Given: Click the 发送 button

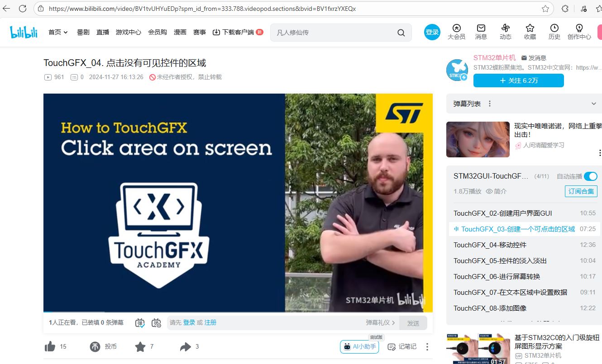Looking at the screenshot, I should [413, 323].
